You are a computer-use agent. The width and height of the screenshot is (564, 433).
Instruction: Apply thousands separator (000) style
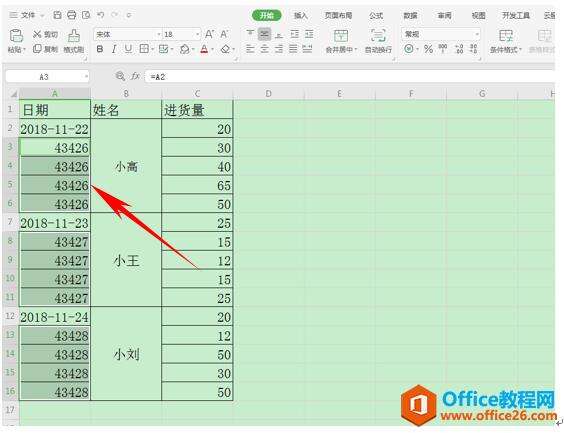[443, 49]
